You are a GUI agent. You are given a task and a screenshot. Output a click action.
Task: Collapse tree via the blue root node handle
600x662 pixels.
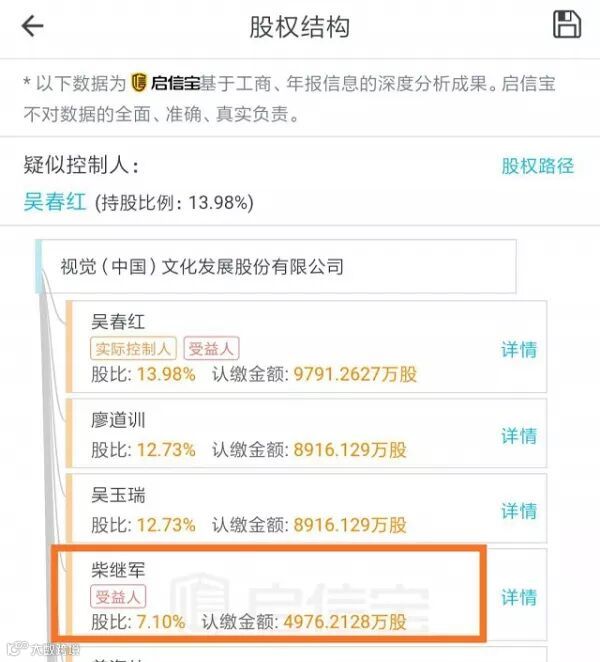[38, 266]
